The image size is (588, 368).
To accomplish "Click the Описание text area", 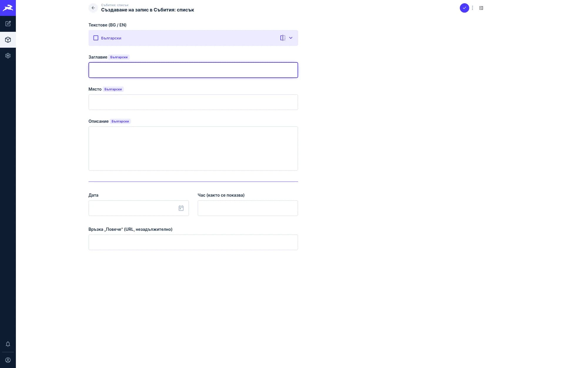I will coord(193,148).
